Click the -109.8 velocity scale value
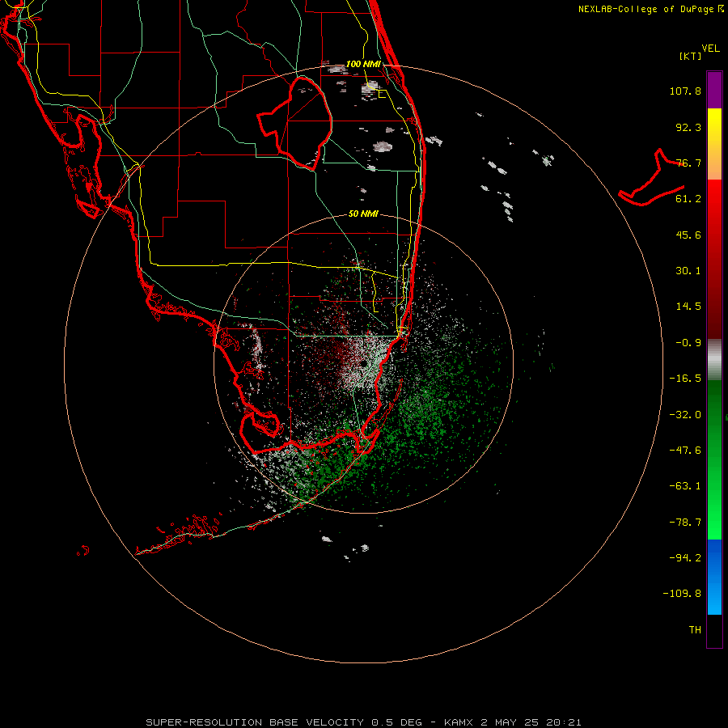 click(x=683, y=594)
